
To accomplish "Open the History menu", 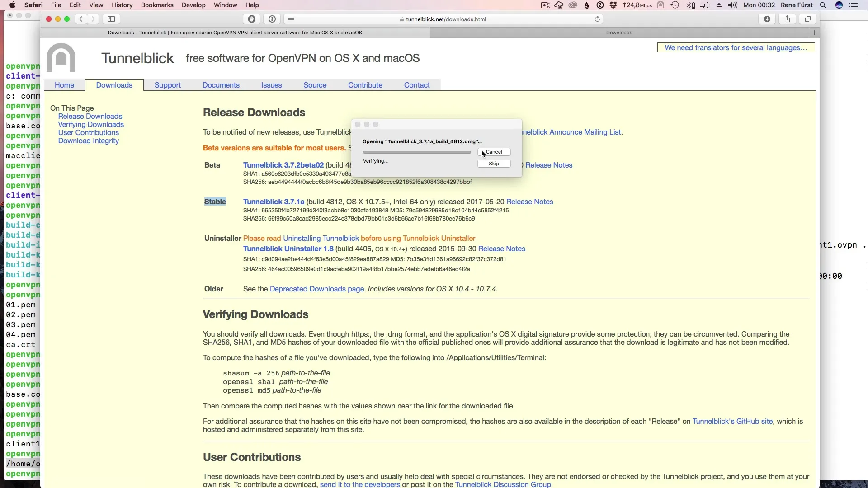I will tap(122, 5).
